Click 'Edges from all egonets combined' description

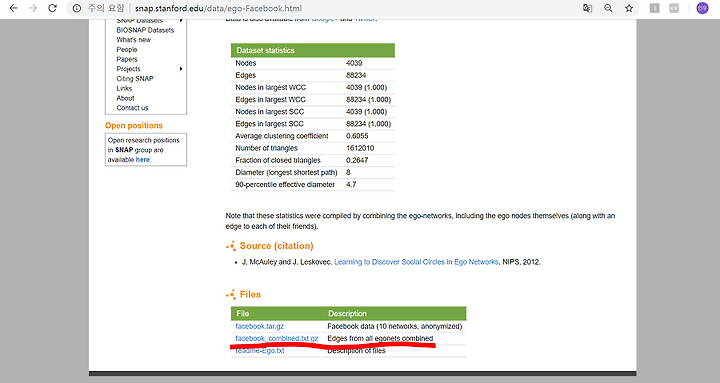click(x=380, y=338)
